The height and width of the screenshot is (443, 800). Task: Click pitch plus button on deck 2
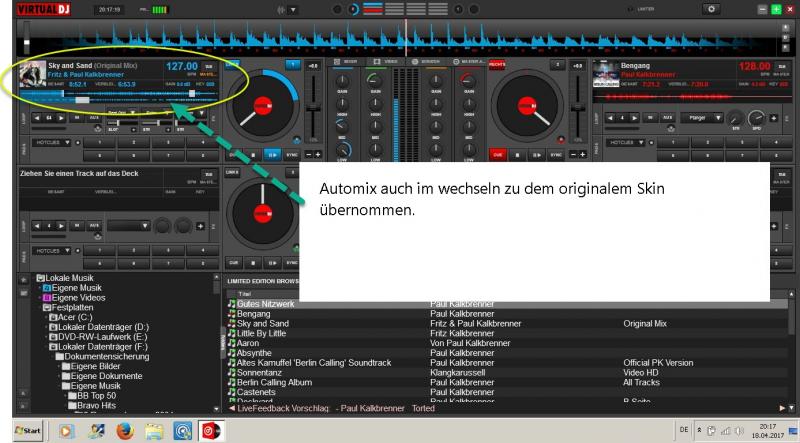(x=583, y=155)
